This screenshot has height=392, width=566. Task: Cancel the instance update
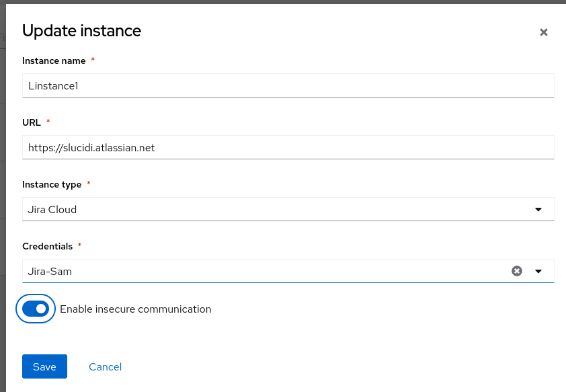pyautogui.click(x=105, y=366)
